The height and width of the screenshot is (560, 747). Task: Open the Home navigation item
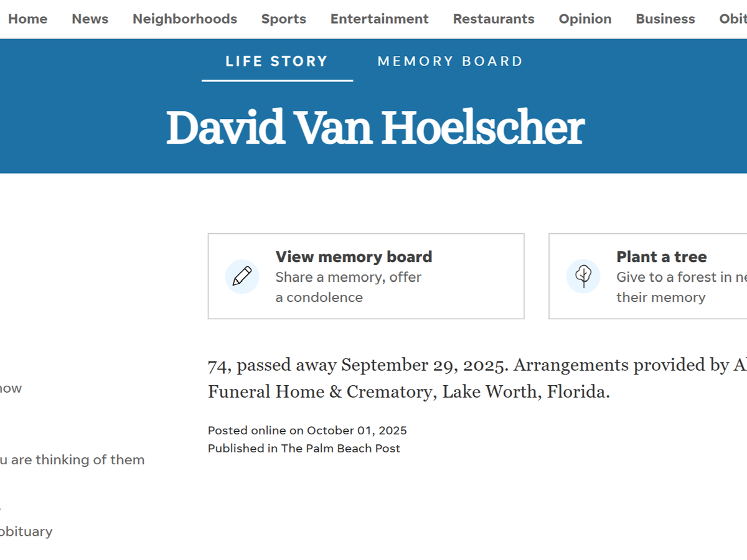(x=27, y=19)
